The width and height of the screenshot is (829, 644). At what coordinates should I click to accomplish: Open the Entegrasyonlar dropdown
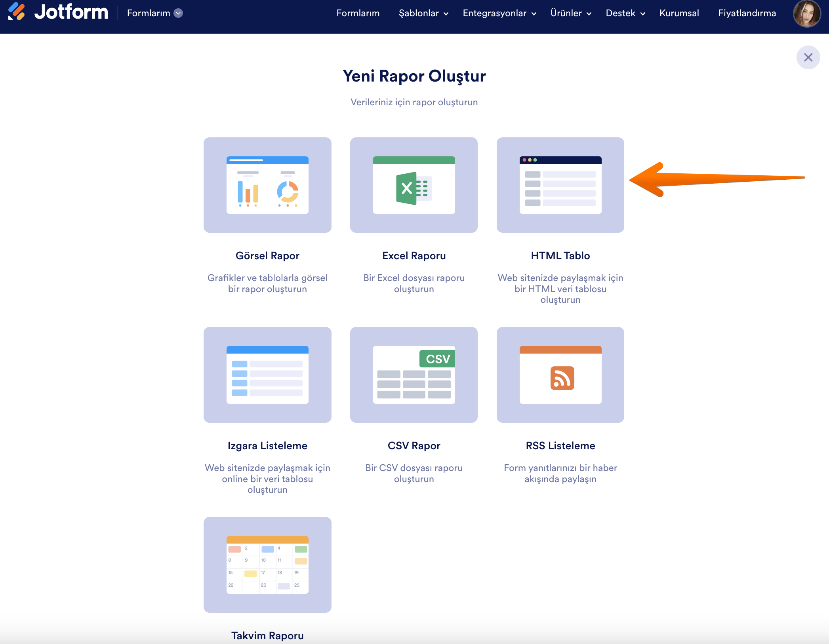pyautogui.click(x=499, y=13)
